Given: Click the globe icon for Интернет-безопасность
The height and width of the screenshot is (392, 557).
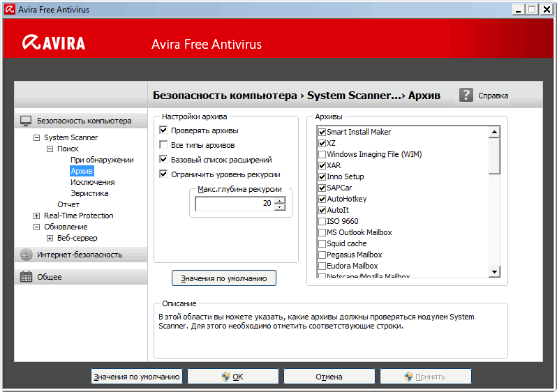Looking at the screenshot, I should pyautogui.click(x=26, y=255).
